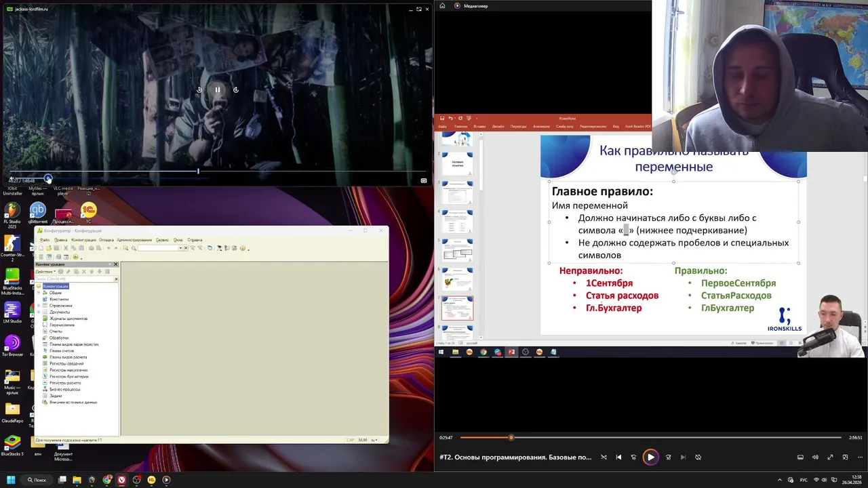The image size is (868, 488).
Task: Toggle shuffle in the media player
Action: coord(604,457)
